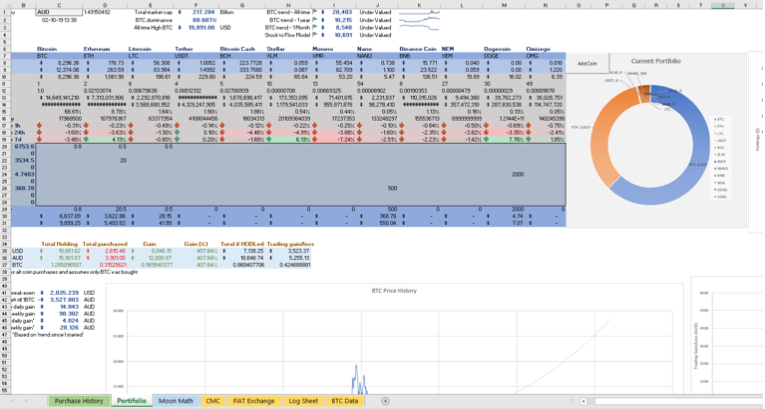This screenshot has height=409, width=765.
Task: Click red down arrow in Bitcoin 1h cell
Action: (40, 125)
